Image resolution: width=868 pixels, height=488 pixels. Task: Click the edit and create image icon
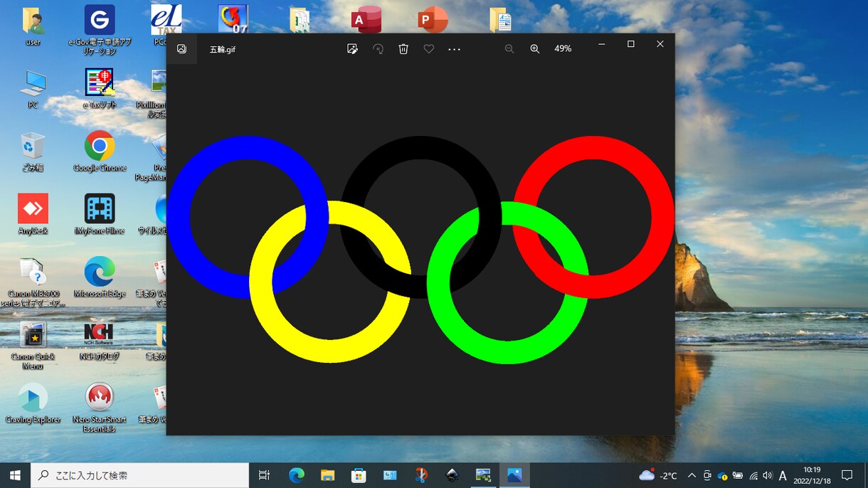click(x=352, y=48)
